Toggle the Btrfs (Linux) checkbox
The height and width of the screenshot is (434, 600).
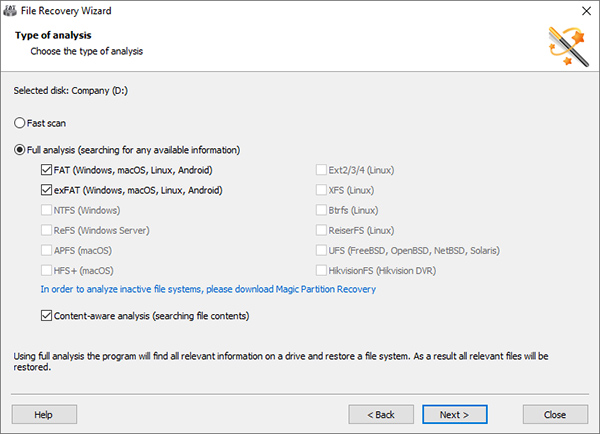321,210
